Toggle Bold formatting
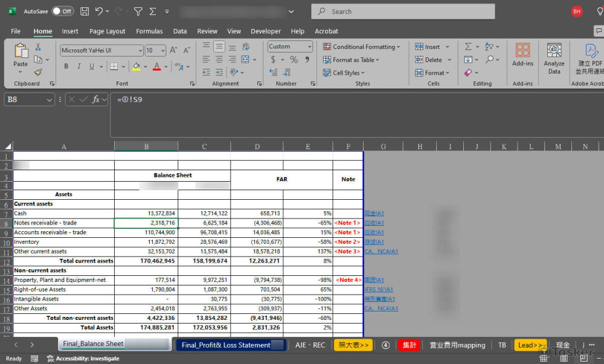 66,66
